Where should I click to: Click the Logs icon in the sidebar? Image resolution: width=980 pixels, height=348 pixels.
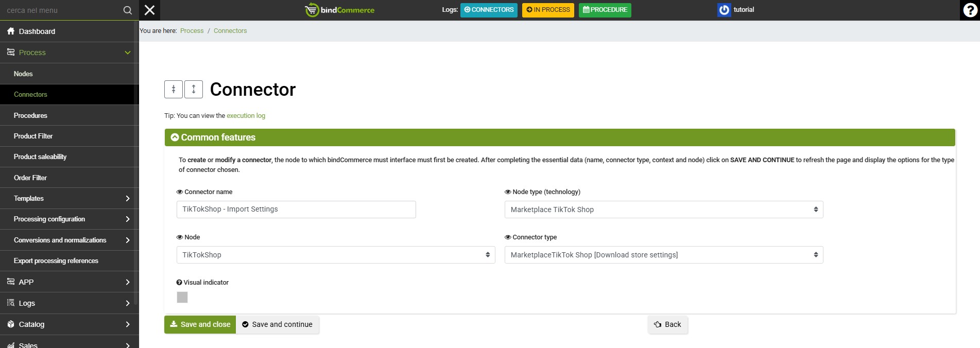(11, 303)
